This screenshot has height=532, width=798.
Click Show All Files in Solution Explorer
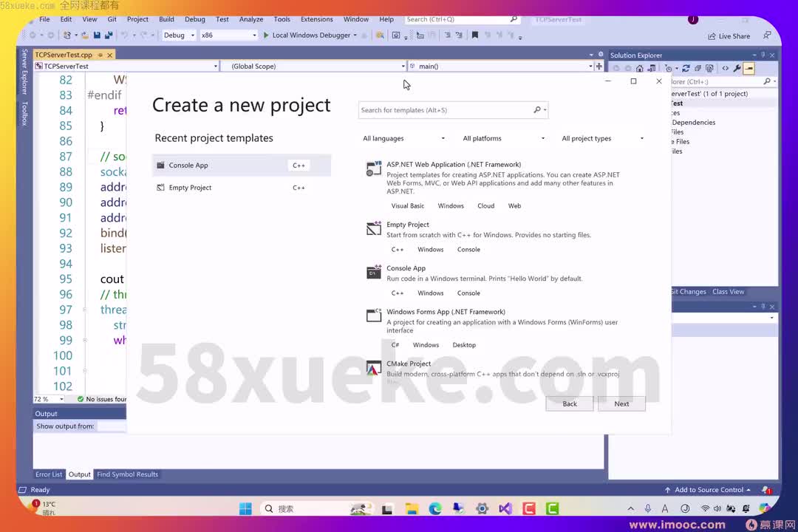coord(709,68)
